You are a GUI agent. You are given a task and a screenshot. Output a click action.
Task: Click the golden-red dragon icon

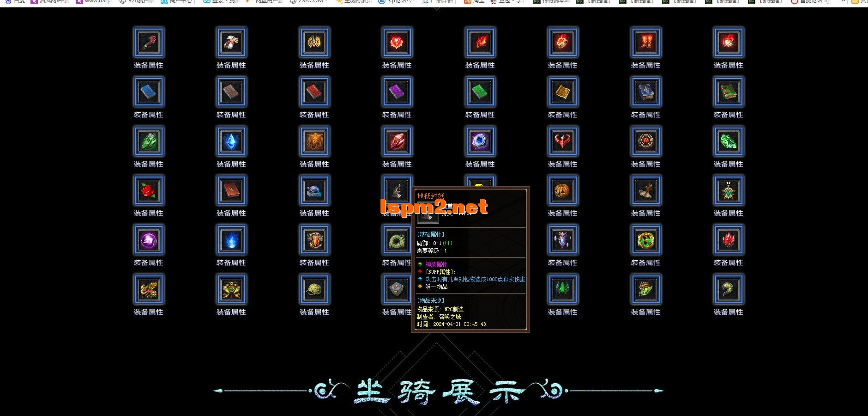coord(149,289)
